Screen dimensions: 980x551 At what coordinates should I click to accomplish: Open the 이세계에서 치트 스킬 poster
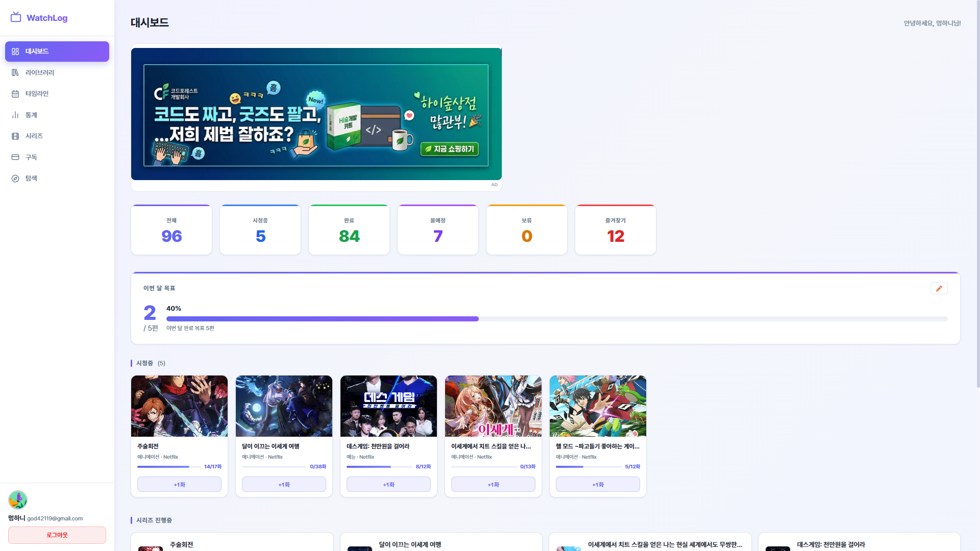click(493, 406)
